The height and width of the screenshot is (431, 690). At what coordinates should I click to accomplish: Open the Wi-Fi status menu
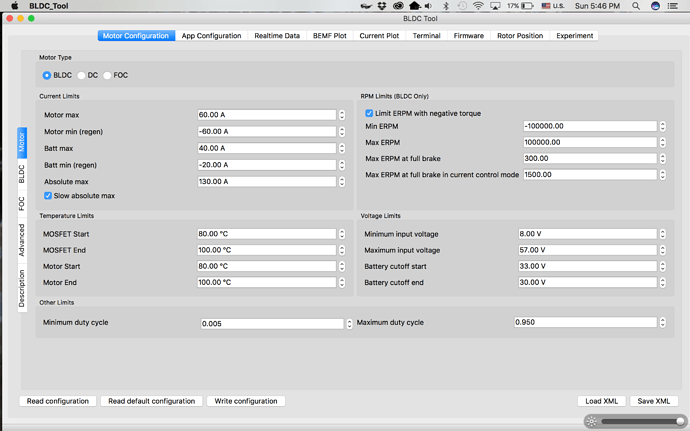coord(478,6)
